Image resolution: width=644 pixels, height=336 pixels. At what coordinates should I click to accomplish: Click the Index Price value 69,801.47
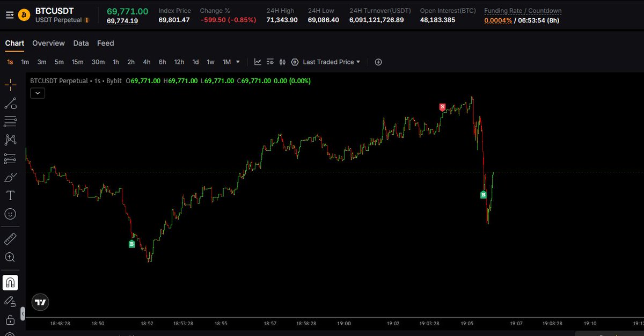point(174,20)
